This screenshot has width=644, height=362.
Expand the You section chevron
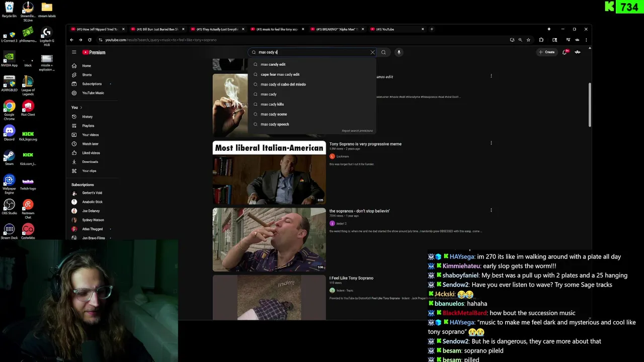[x=81, y=108]
